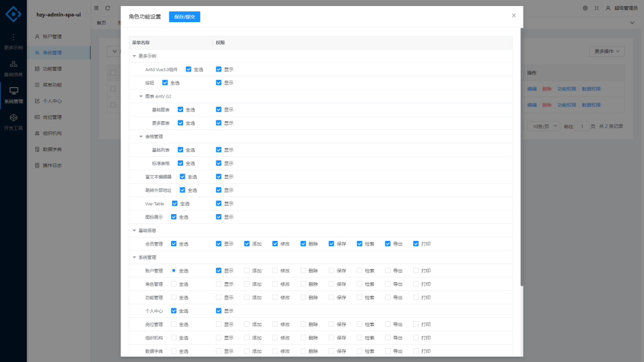Open the 更多操作 dropdown
The width and height of the screenshot is (644, 362).
click(x=606, y=51)
